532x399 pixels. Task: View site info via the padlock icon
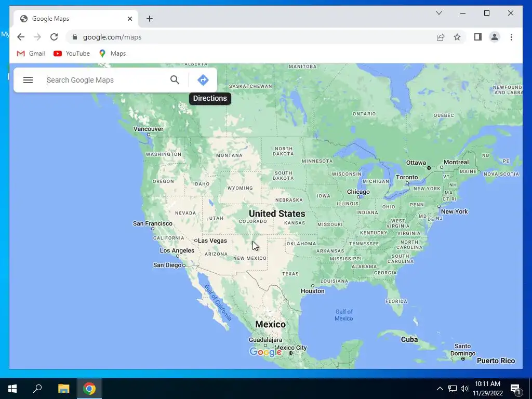(75, 37)
